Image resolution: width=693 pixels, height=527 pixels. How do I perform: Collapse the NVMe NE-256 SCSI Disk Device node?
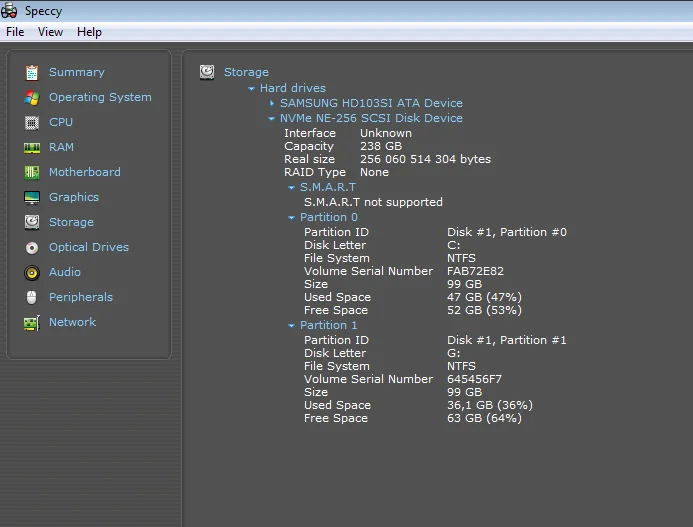(271, 118)
